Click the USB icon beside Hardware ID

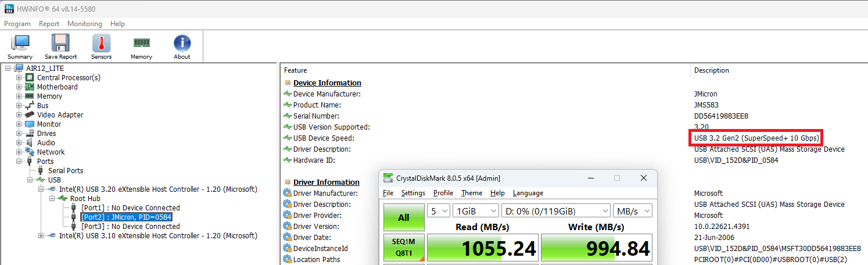(x=287, y=160)
